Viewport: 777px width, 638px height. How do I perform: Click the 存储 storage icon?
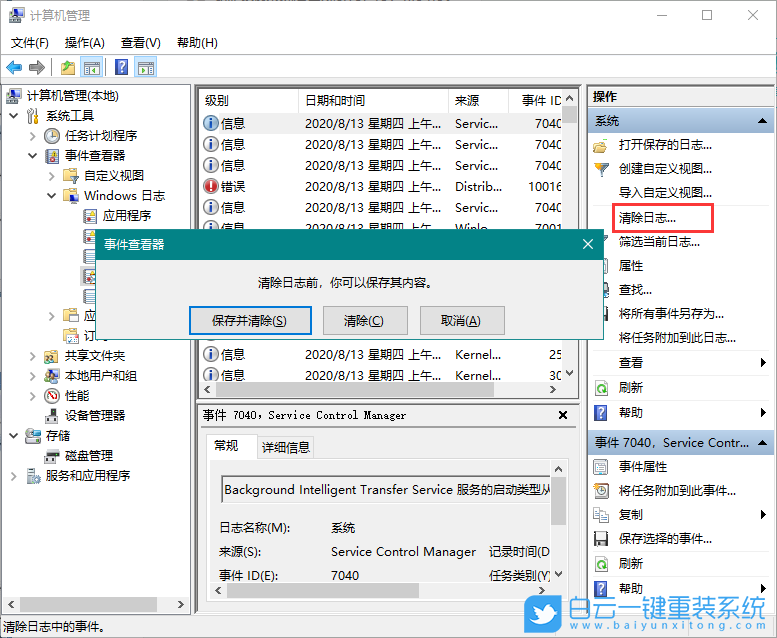33,436
